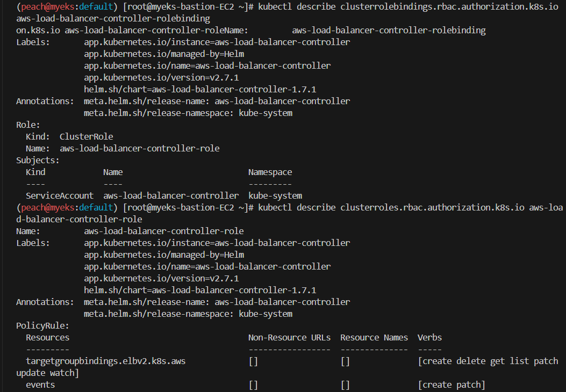Click the 'Name:' label above the clusterrole Labels
Image resolution: width=566 pixels, height=392 pixels.
tap(28, 231)
